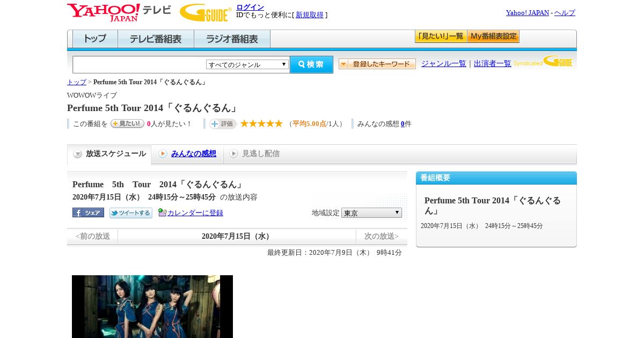Click the five-star rating display
644x338 pixels.
click(261, 124)
